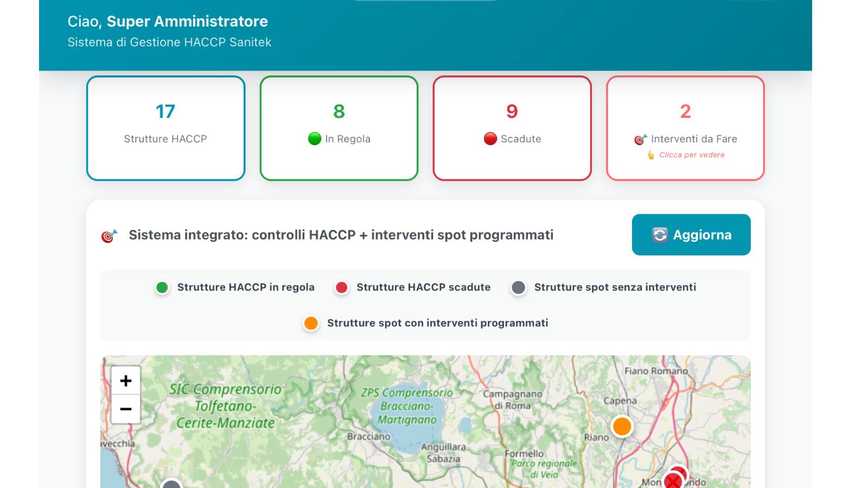Select the orange marker near Riano on the map
This screenshot has height=488, width=868.
coord(622,427)
